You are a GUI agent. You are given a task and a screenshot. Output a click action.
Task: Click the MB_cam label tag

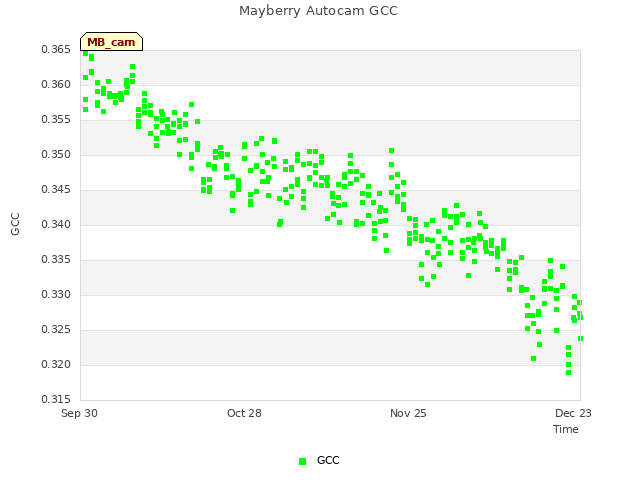pyautogui.click(x=111, y=42)
